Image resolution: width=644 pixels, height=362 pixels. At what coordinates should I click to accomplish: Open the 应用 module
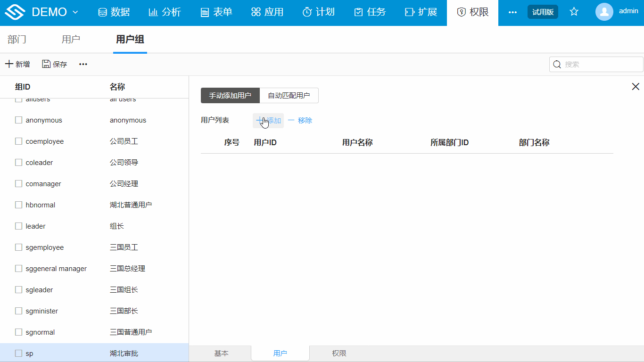coord(267,12)
